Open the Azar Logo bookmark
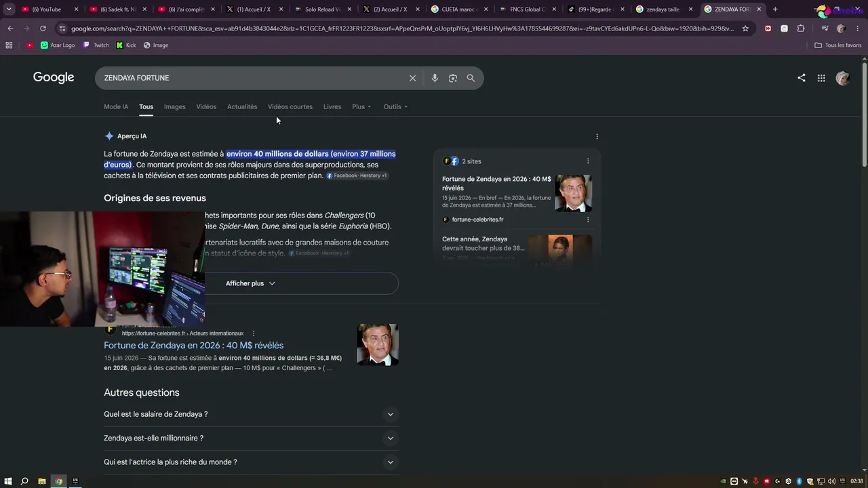This screenshot has height=488, width=868. [x=58, y=45]
